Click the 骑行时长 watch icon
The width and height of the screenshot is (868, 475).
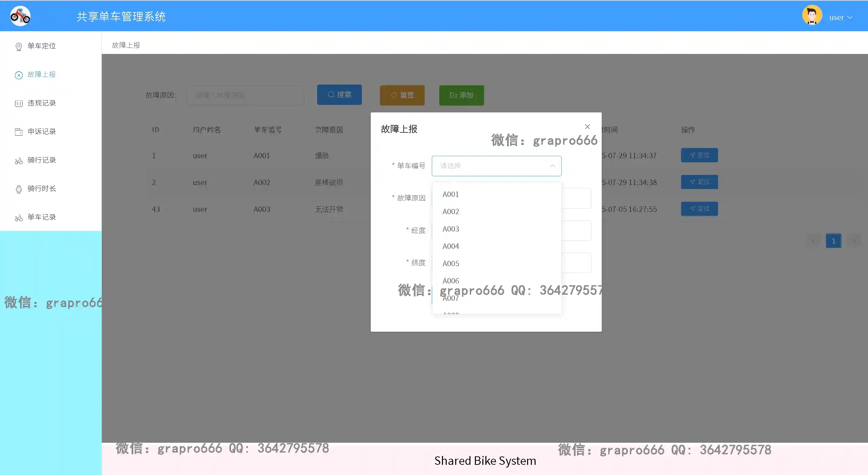(19, 189)
